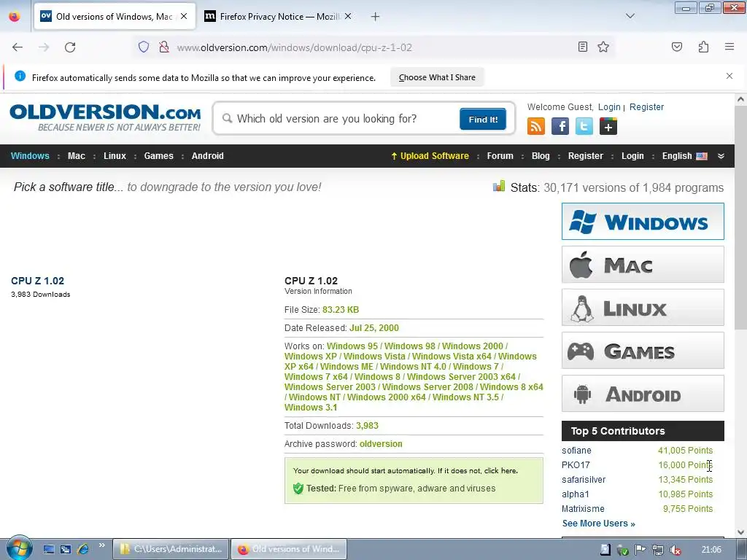This screenshot has width=747, height=560.
Task: Click the muted volume tray icon
Action: pyautogui.click(x=675, y=550)
